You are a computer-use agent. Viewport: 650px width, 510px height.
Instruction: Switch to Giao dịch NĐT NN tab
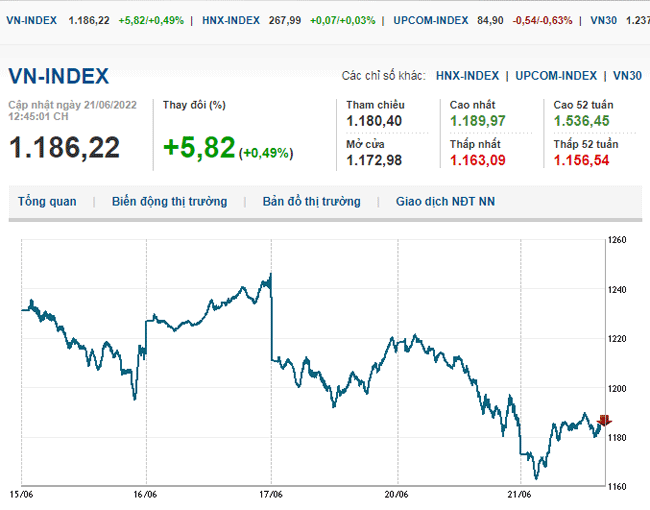tap(445, 202)
